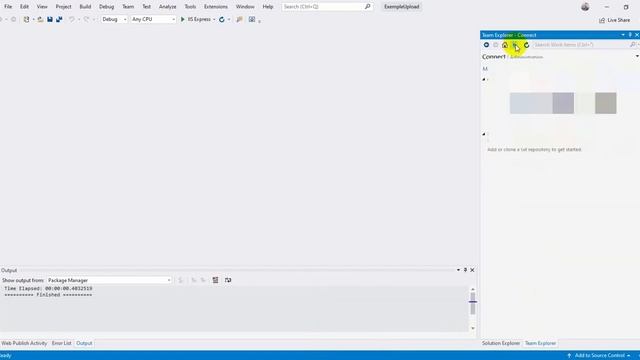Open the Edit menu
640x360 pixels.
pos(24,7)
